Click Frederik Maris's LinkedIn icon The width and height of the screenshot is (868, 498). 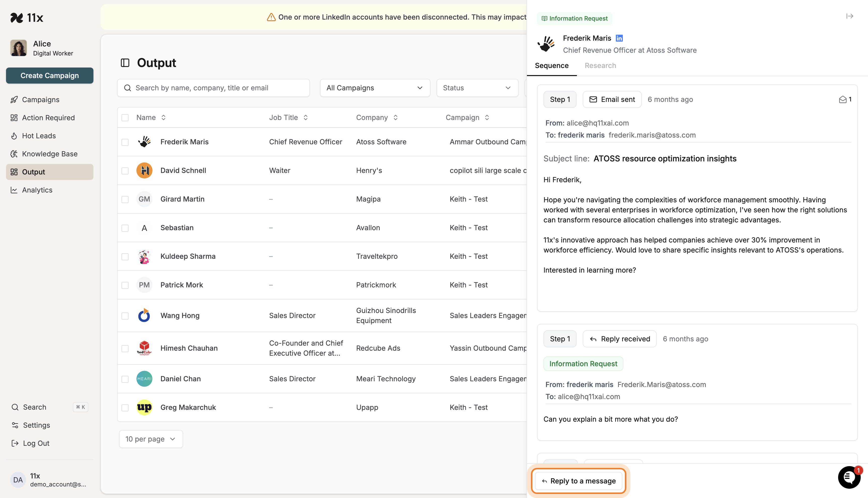coord(619,38)
